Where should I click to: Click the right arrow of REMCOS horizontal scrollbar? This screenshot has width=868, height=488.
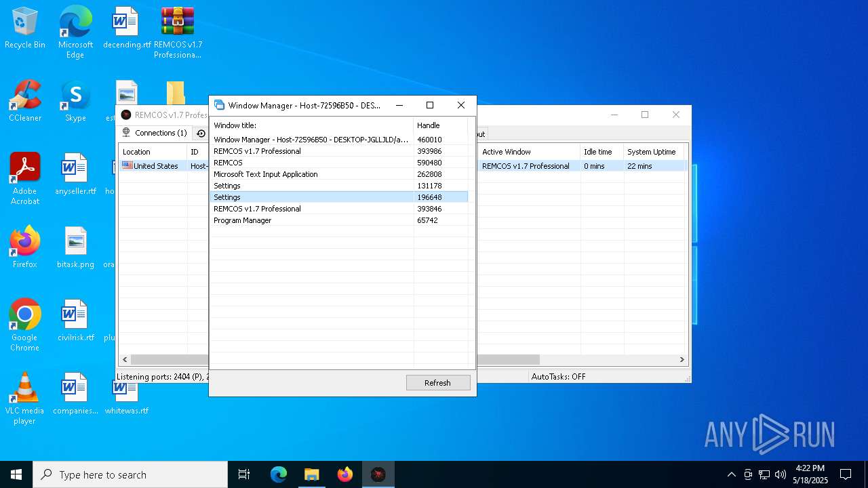click(x=682, y=360)
